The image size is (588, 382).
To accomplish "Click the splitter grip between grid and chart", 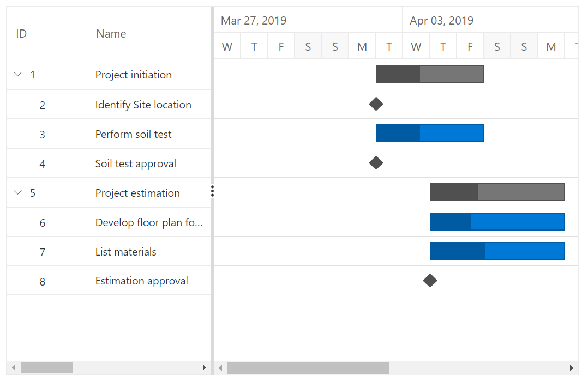I will click(x=212, y=191).
